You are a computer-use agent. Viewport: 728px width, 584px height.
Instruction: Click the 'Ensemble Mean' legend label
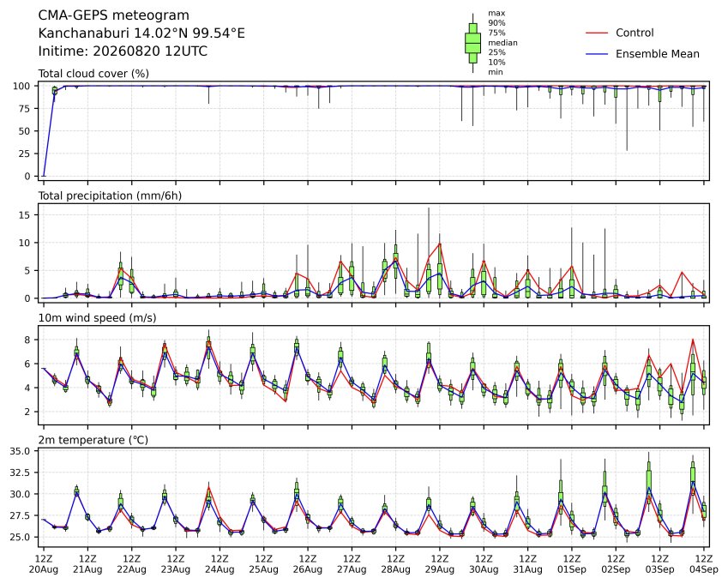tap(658, 54)
